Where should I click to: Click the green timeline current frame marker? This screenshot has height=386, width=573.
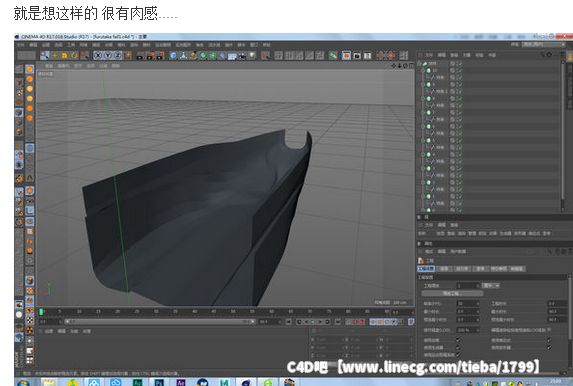[41, 312]
